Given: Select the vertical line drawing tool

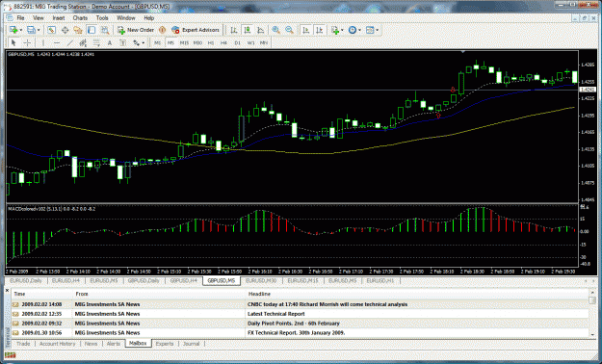Looking at the screenshot, I should coord(43,42).
